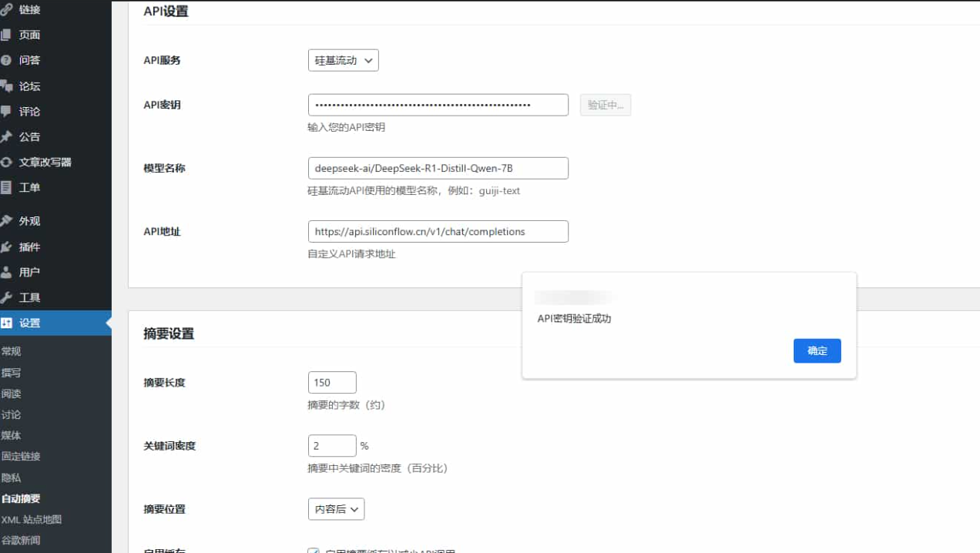This screenshot has width=980, height=553.
Task: Click the 问答 question-mark icon in sidebar
Action: click(6, 60)
